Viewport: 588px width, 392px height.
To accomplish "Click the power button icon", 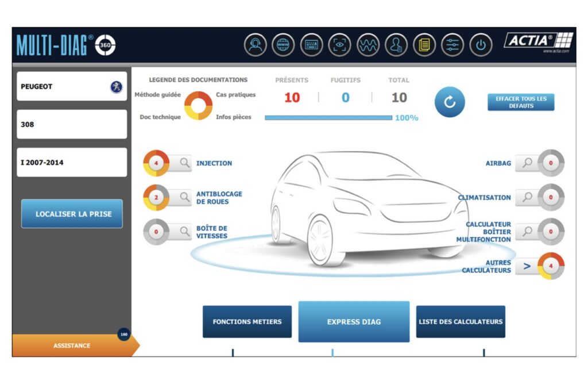I will tap(481, 45).
